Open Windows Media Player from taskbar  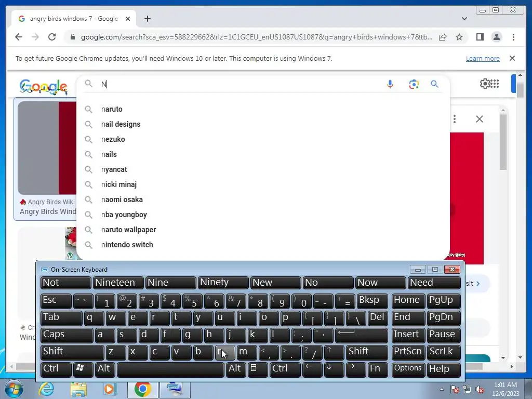(110, 389)
